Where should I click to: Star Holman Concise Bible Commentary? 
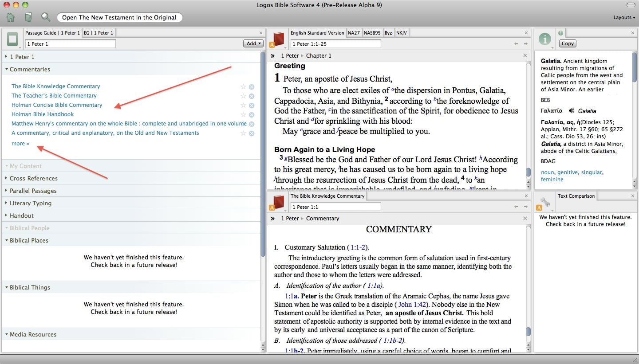pyautogui.click(x=243, y=105)
